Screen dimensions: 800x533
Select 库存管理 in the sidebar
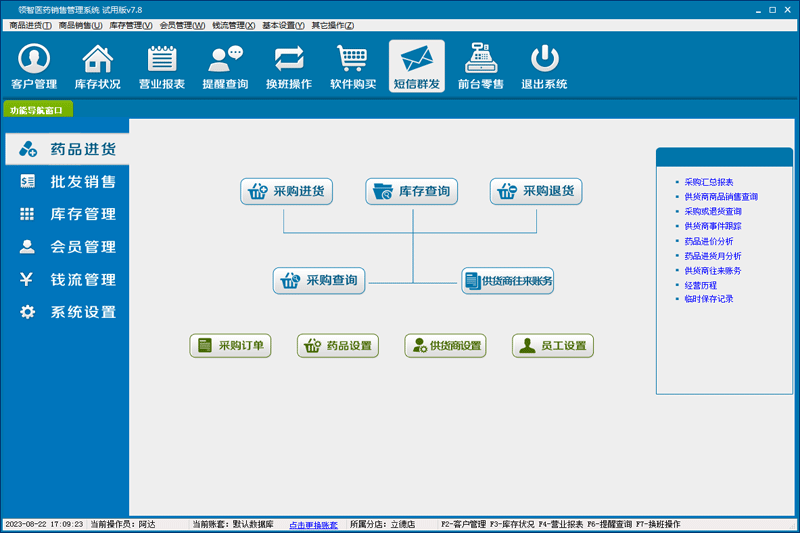(x=67, y=214)
